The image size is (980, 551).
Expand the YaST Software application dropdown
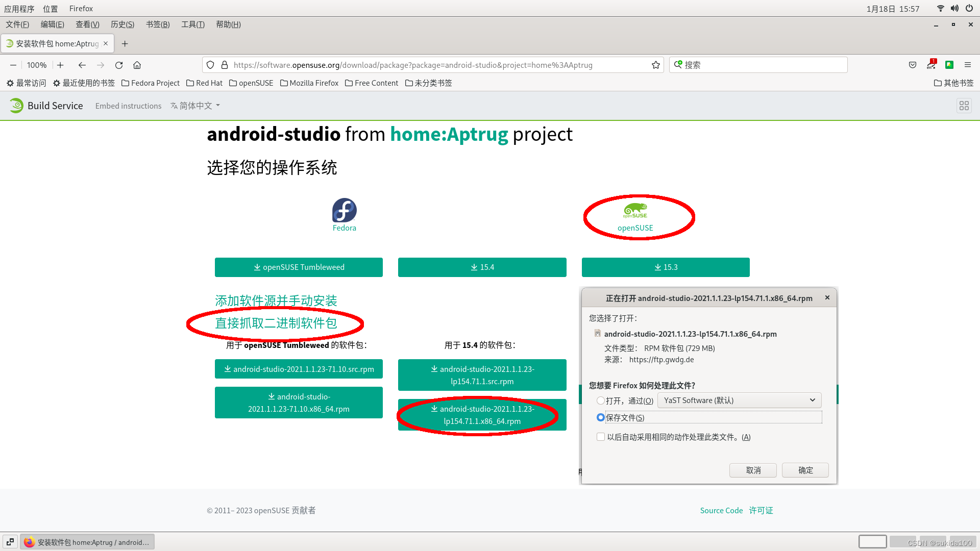point(740,400)
